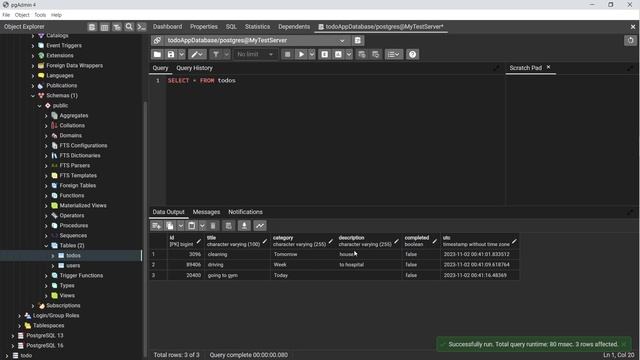640x360 pixels.
Task: Select todos table in tree
Action: pyautogui.click(x=73, y=256)
